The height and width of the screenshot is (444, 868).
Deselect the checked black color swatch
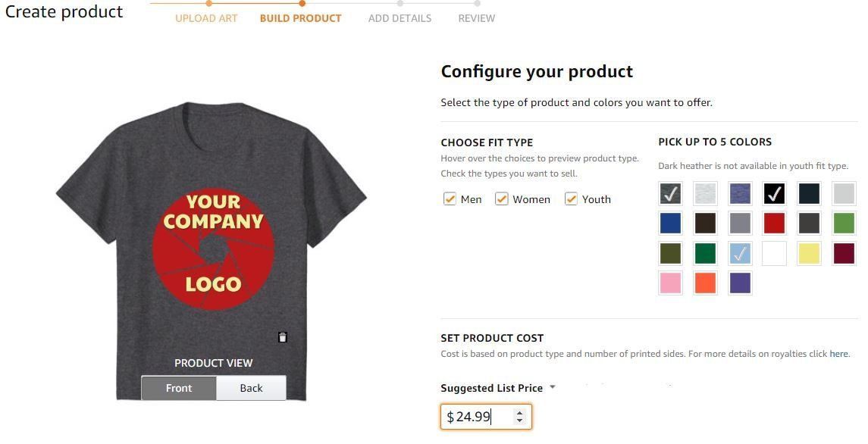(774, 194)
